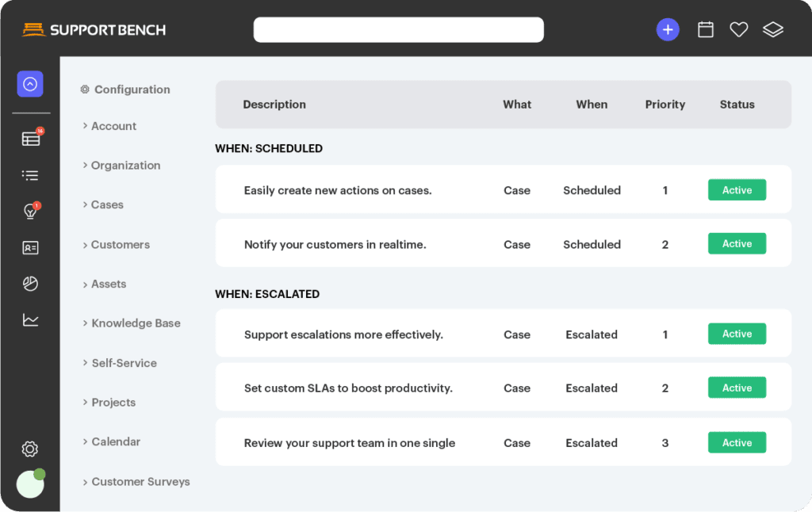Click the blue plus add button
812x512 pixels.
pos(668,30)
